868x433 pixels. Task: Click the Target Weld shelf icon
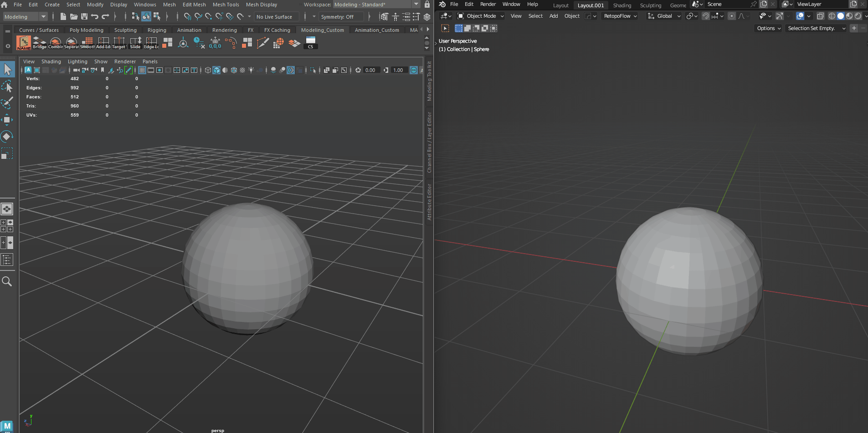[119, 43]
